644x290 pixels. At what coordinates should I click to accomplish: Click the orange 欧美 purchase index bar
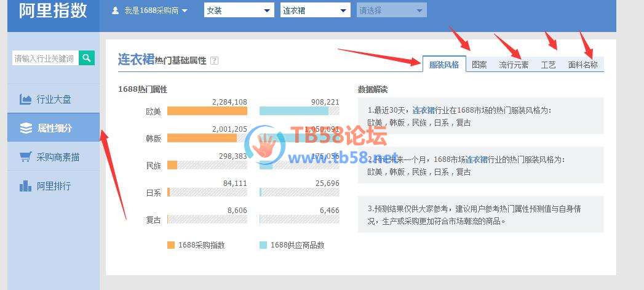coord(207,111)
